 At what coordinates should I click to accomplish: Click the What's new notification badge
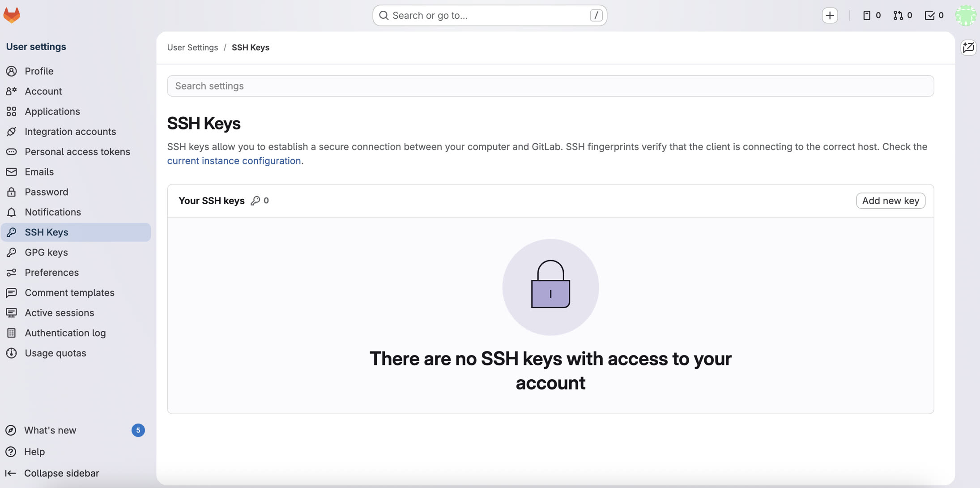138,430
